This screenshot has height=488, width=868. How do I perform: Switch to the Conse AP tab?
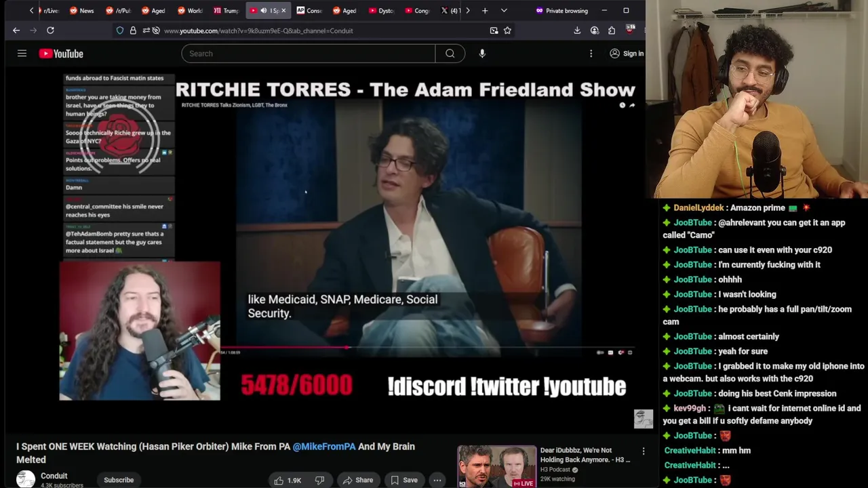click(309, 11)
